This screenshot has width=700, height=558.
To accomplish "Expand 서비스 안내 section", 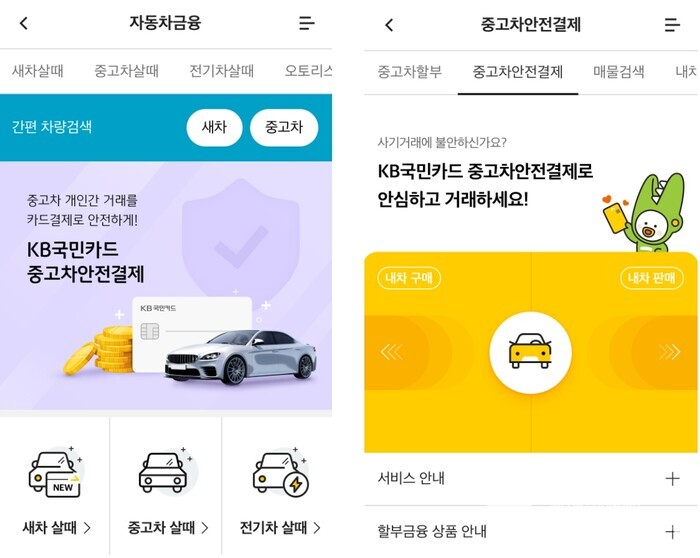I will coord(531,479).
